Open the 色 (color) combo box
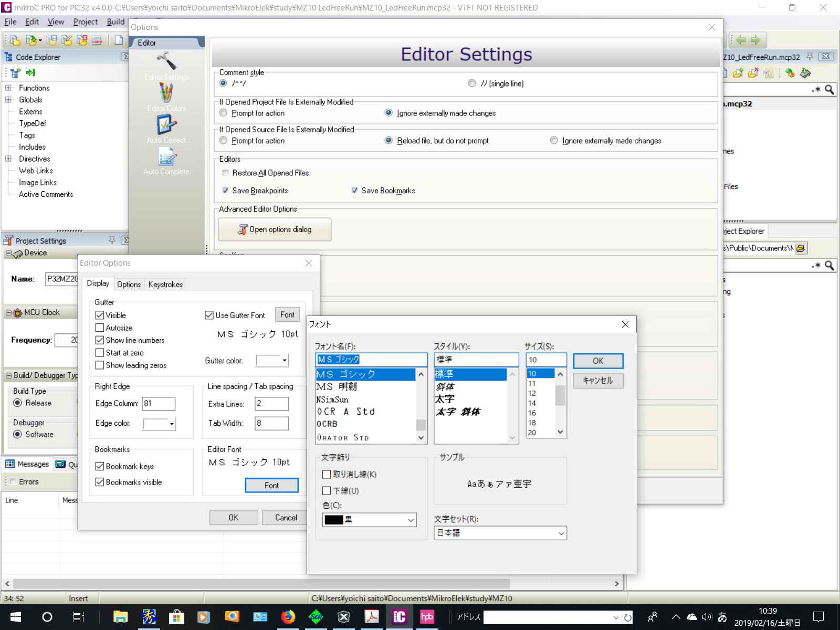 point(370,520)
